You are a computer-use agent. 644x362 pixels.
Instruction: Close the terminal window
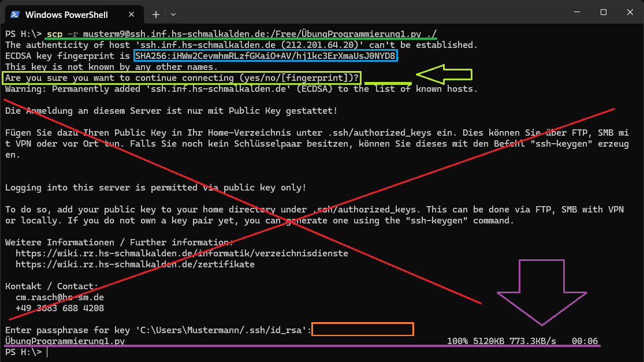629,12
